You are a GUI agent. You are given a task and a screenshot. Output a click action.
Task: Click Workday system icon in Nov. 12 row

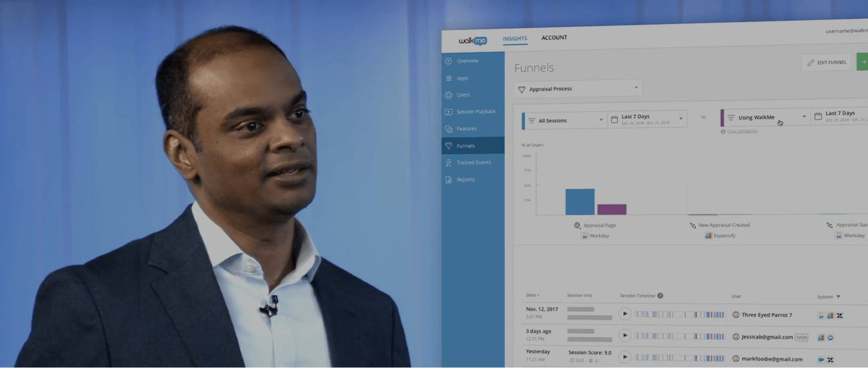821,316
